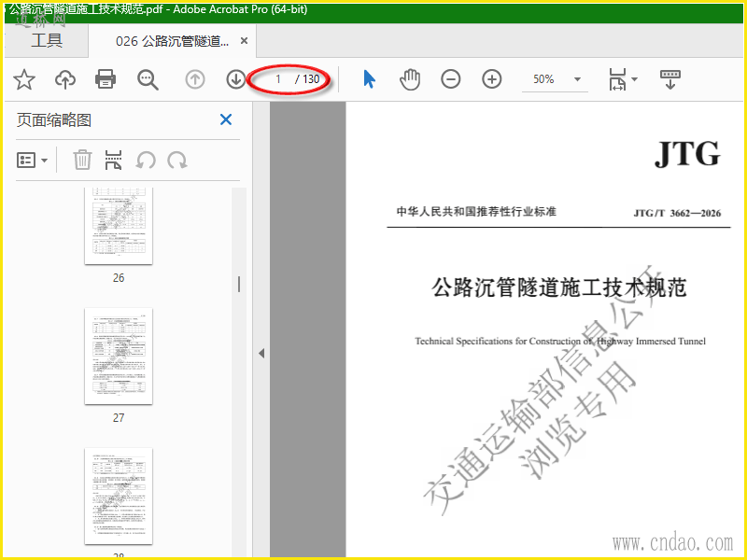
Task: Select page 27 thumbnail
Action: 119,357
